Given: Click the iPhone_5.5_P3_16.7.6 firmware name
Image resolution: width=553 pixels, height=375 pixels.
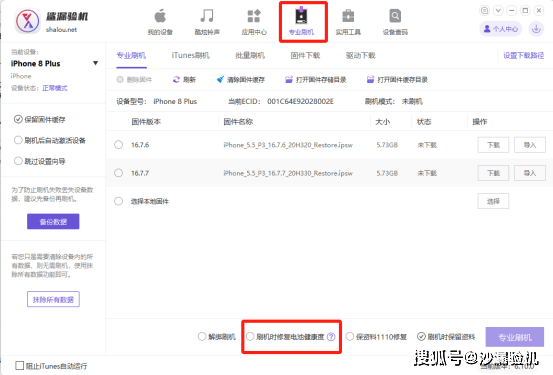Looking at the screenshot, I should click(288, 145).
